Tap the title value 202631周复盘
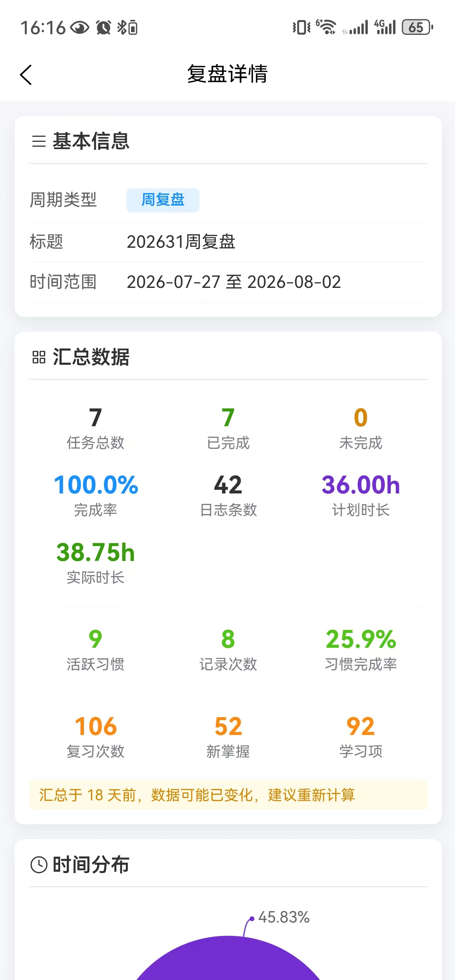The height and width of the screenshot is (980, 455). click(181, 242)
